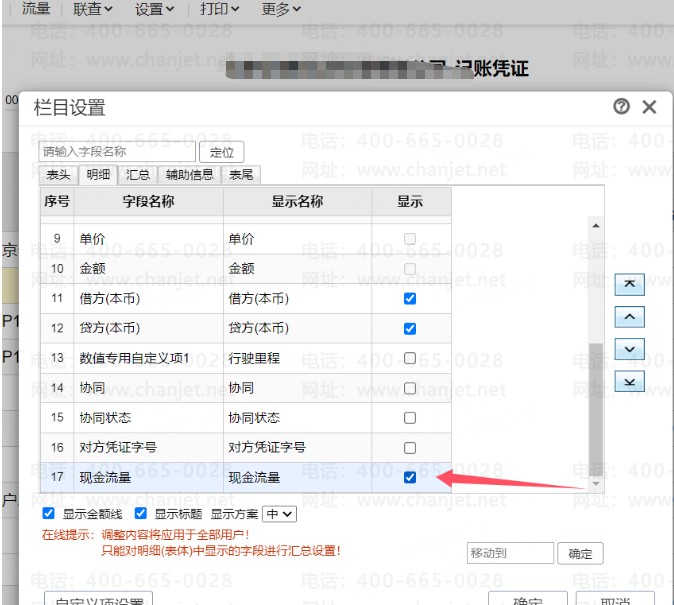The image size is (674, 605).
Task: Click the 序号 column header
Action: (x=57, y=201)
